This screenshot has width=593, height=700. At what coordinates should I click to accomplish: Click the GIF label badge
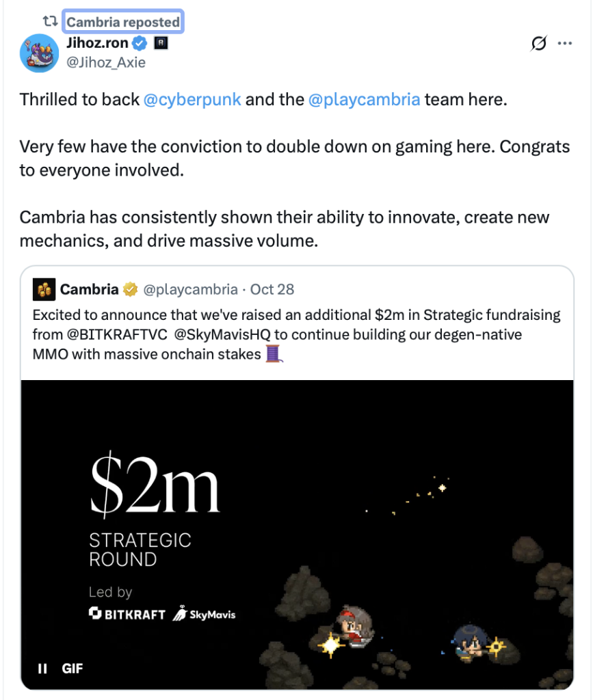73,668
